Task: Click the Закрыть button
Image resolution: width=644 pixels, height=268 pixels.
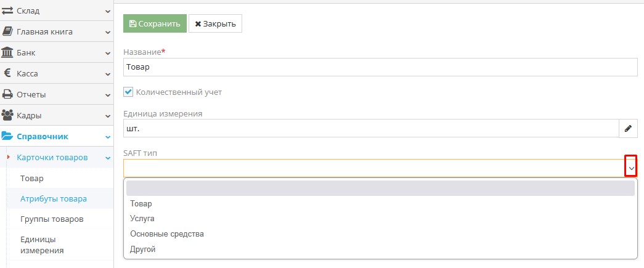Action: (x=215, y=23)
